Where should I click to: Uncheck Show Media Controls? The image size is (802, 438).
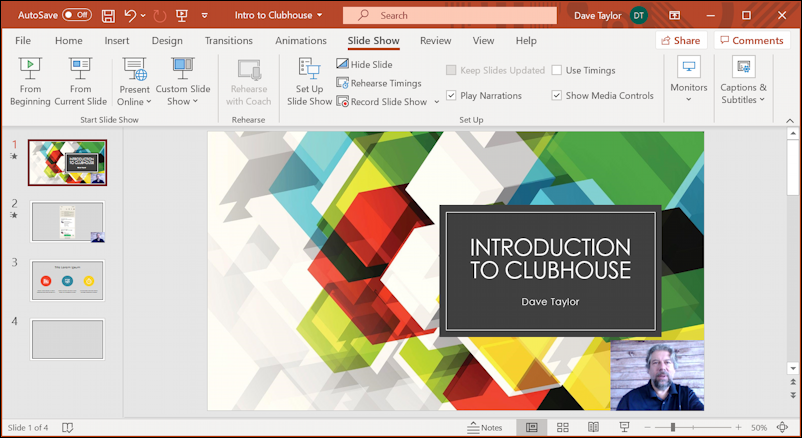pyautogui.click(x=557, y=95)
